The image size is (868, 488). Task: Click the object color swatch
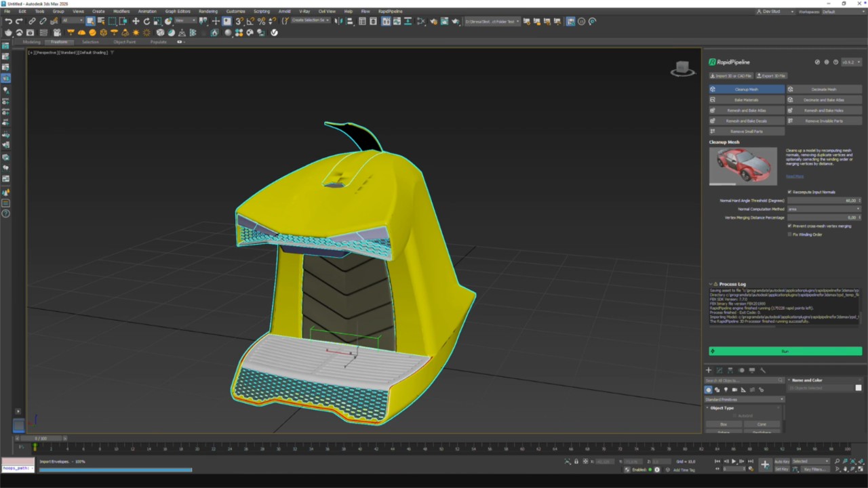click(x=858, y=388)
